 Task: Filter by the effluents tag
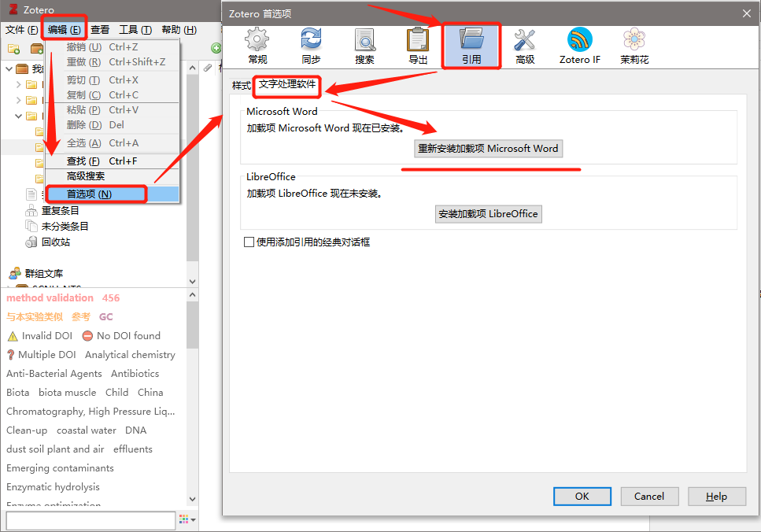pyautogui.click(x=132, y=449)
